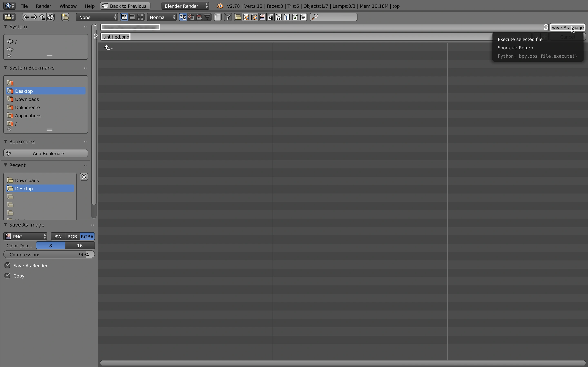Image resolution: width=588 pixels, height=367 pixels.
Task: Sort files alphabetically
Action: (183, 17)
